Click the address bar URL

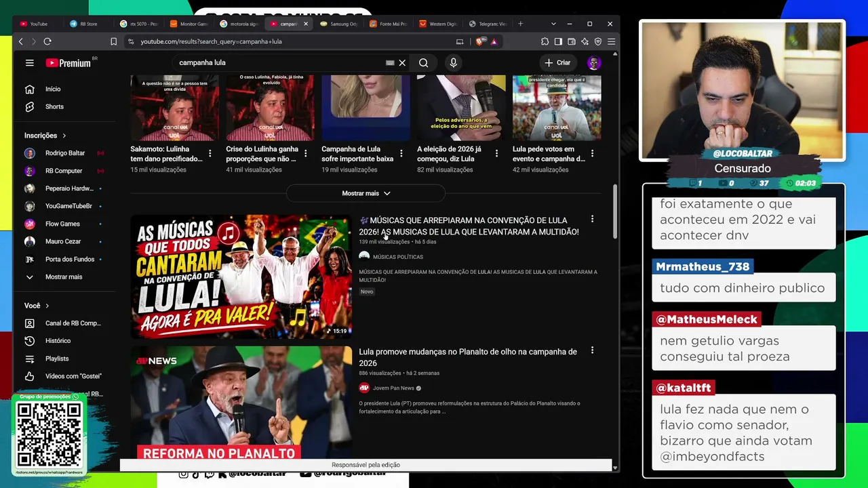click(211, 41)
